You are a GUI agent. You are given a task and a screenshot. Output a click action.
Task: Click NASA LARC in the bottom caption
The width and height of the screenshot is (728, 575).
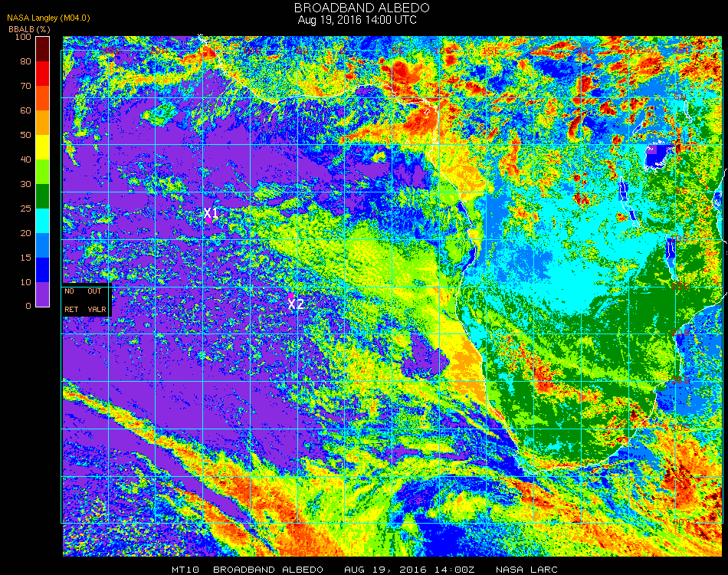(526, 570)
